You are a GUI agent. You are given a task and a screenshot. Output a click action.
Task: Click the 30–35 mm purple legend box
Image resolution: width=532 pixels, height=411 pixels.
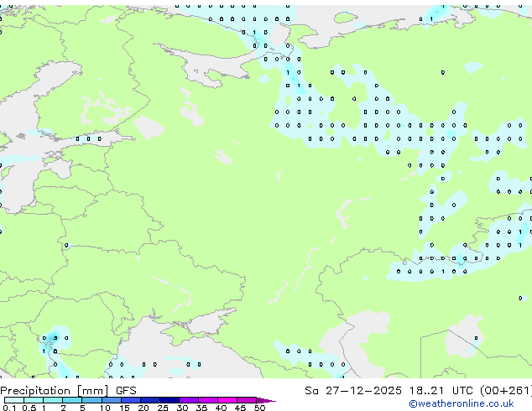tap(189, 400)
